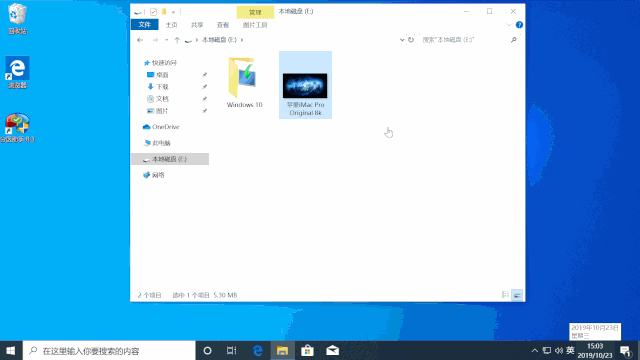Show hidden system tray icons
The height and width of the screenshot is (360, 640).
coord(535,351)
